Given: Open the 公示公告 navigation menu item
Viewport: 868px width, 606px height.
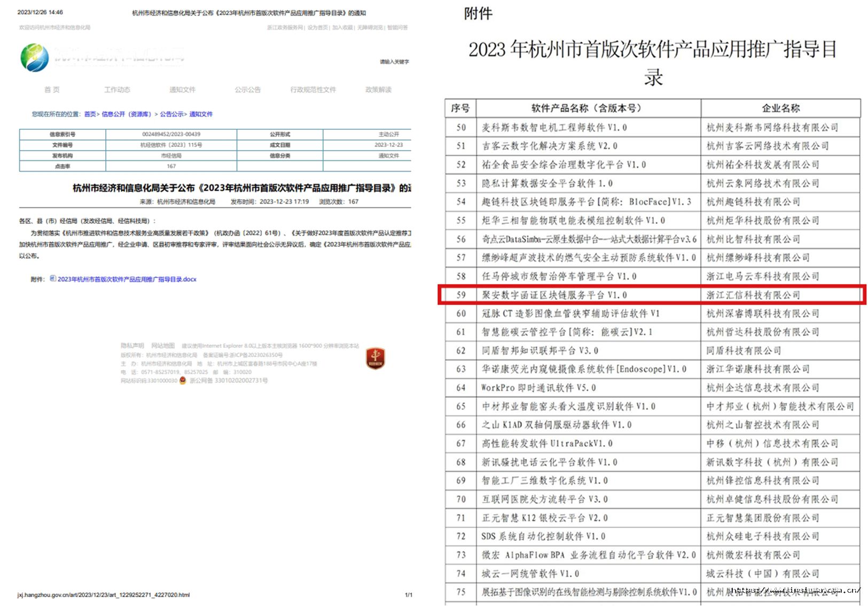Looking at the screenshot, I should click(248, 90).
